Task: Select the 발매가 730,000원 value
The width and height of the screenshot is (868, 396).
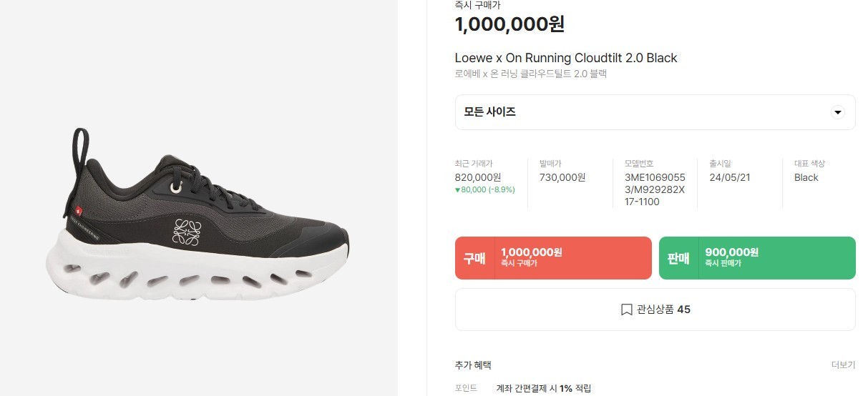Action: (x=562, y=177)
